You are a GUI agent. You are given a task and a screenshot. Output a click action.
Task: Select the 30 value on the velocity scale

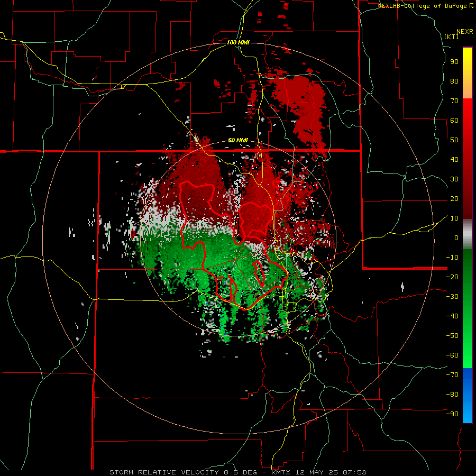click(454, 179)
